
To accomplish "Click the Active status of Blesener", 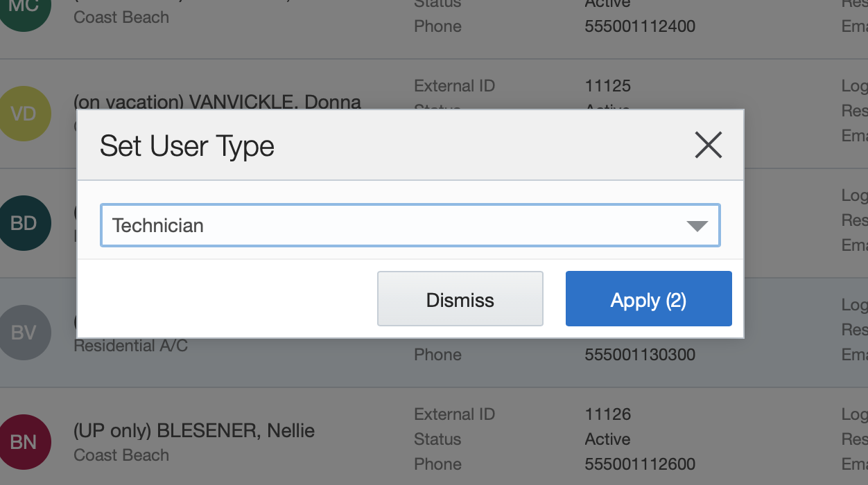I will tap(608, 439).
